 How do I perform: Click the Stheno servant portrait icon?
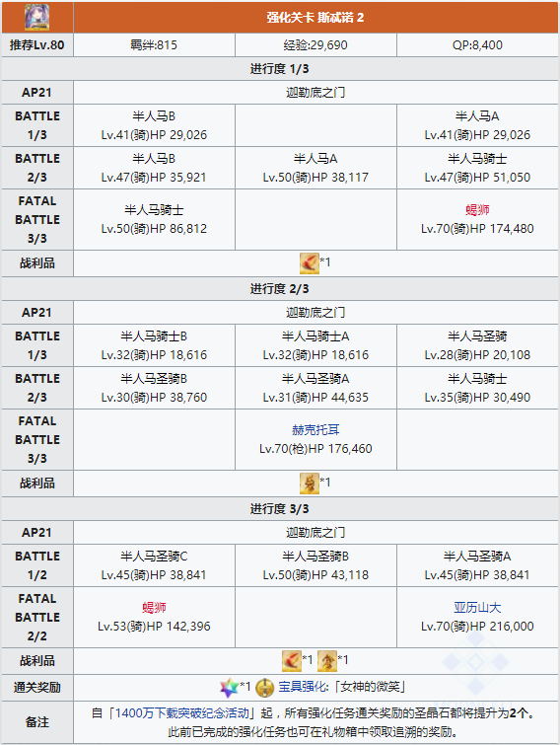point(37,18)
